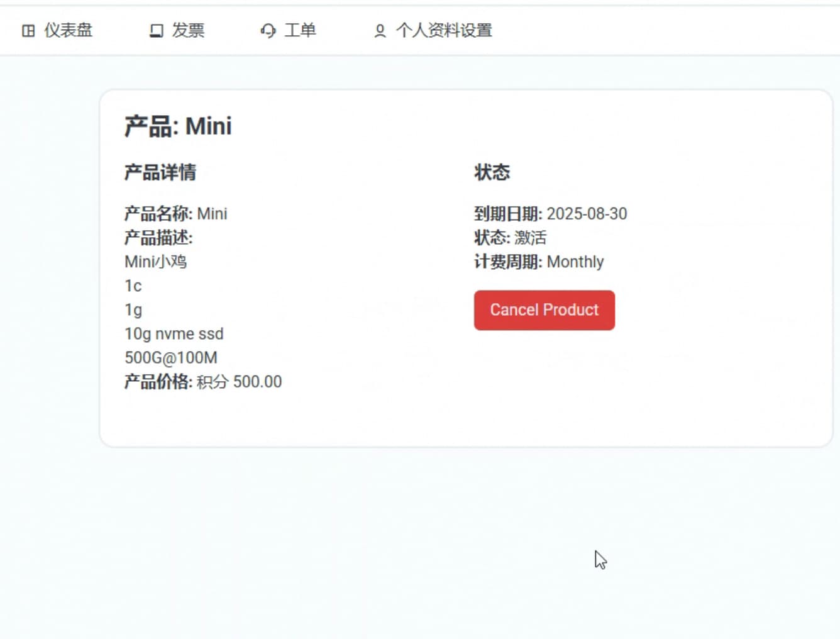
Task: Click the 500G@100M bandwidth line
Action: point(171,358)
